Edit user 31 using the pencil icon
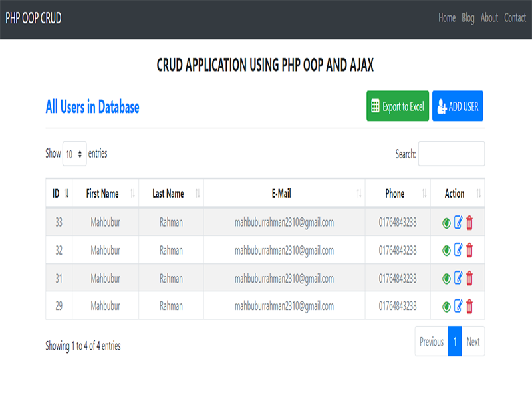Viewport: 532px width, 399px height. (458, 278)
